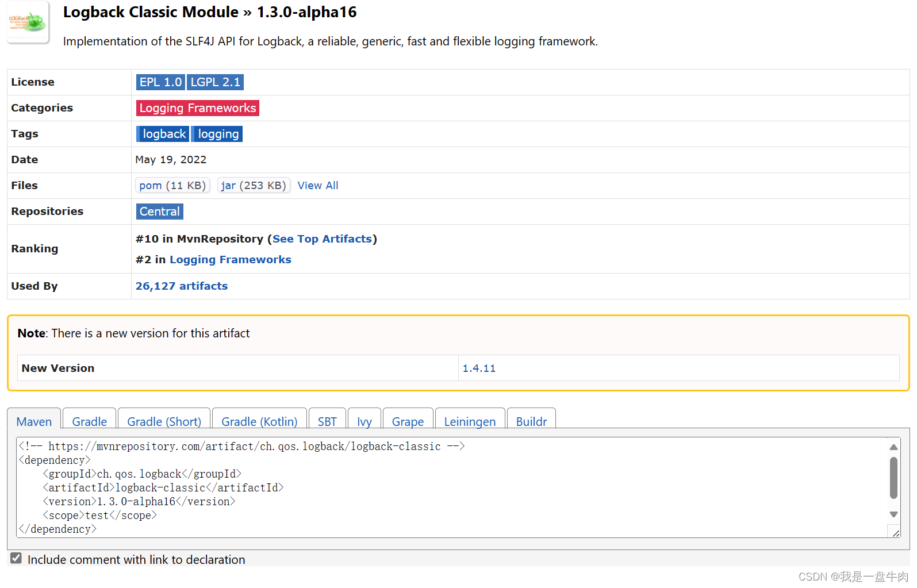Open Logging Frameworks ranking link
917x588 pixels.
tap(231, 260)
